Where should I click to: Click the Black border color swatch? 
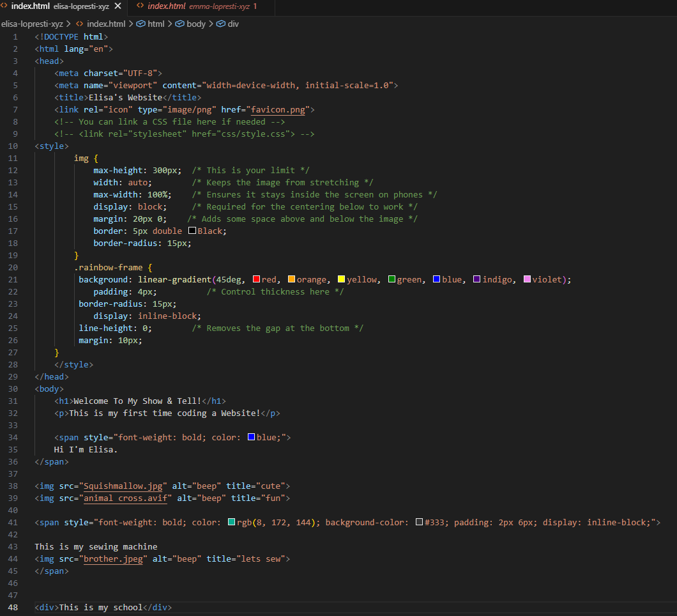click(x=192, y=230)
